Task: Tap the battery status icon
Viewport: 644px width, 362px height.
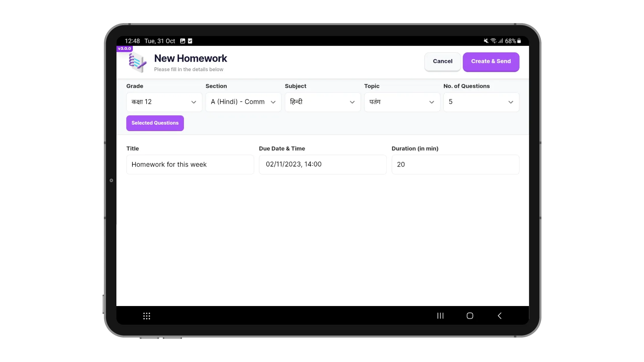Action: click(x=519, y=41)
